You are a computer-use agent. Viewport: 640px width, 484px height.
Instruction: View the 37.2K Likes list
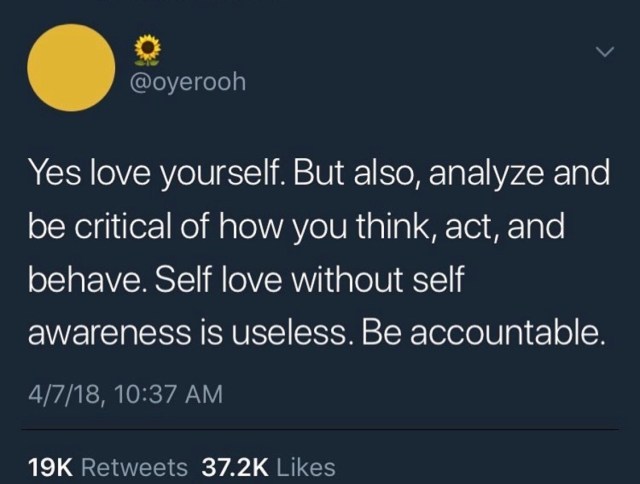tap(268, 467)
